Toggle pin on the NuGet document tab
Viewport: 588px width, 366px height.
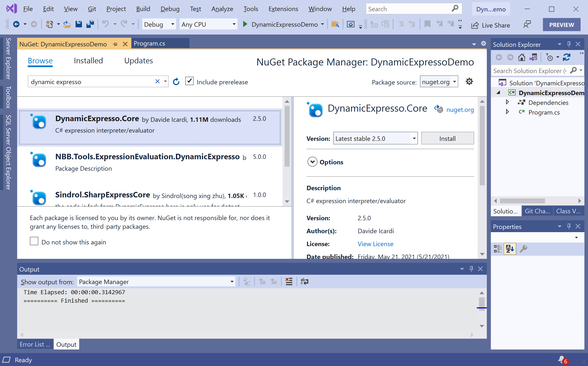(115, 44)
